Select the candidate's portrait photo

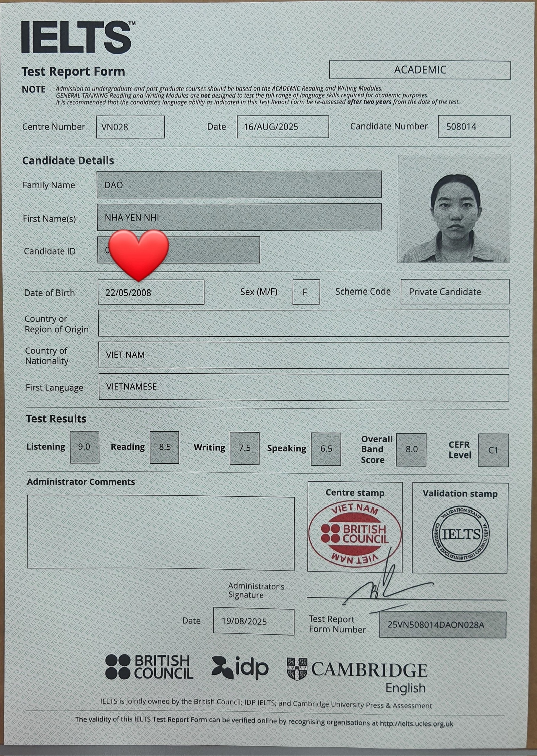click(454, 209)
